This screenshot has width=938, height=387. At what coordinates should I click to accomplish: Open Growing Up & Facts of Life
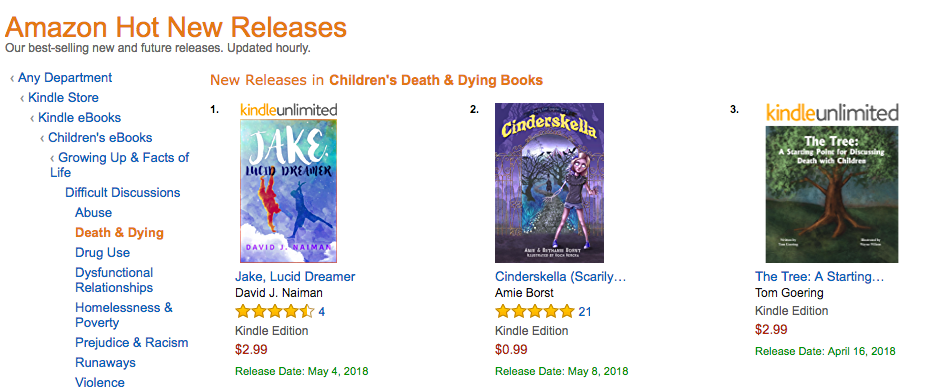pos(120,165)
